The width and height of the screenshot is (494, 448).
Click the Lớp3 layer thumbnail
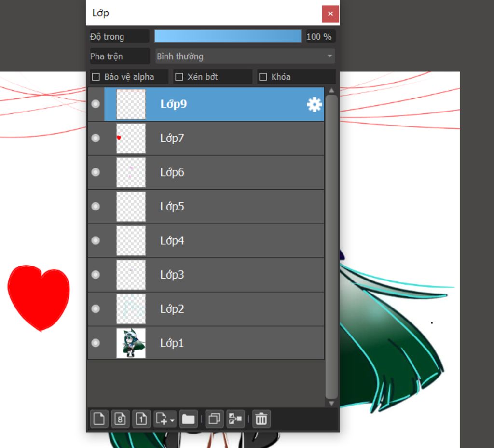click(x=131, y=275)
